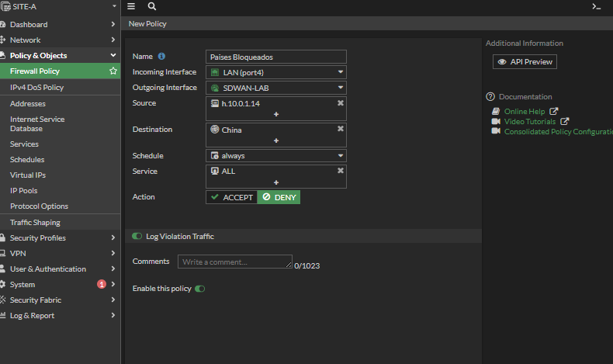613x364 pixels.
Task: Open the Online Help link
Action: click(524, 112)
